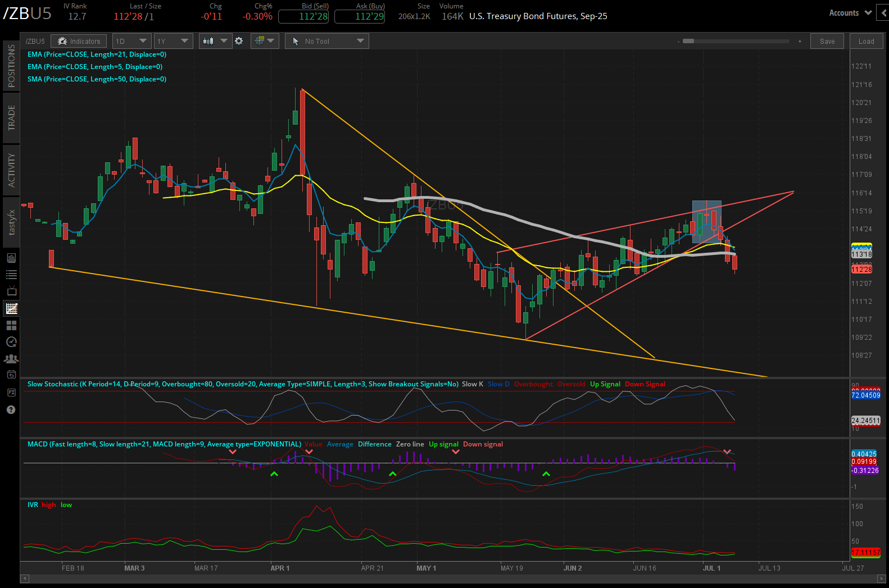The width and height of the screenshot is (889, 588).
Task: Expand the Accounts dropdown
Action: [850, 13]
